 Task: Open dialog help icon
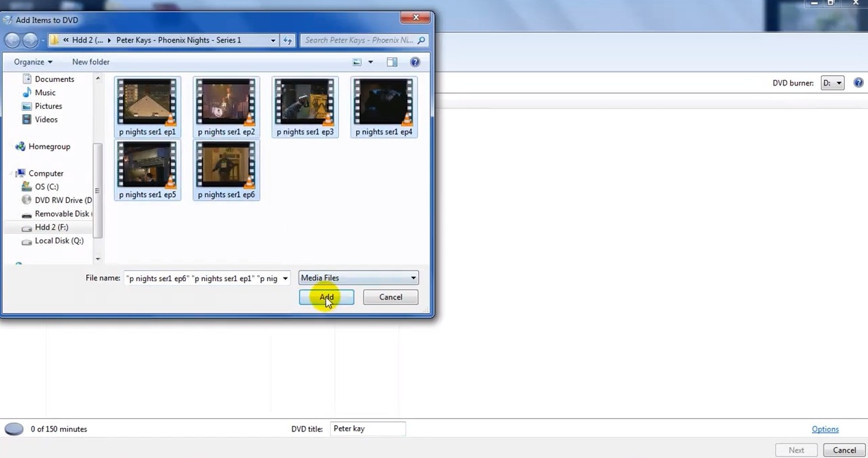(415, 62)
